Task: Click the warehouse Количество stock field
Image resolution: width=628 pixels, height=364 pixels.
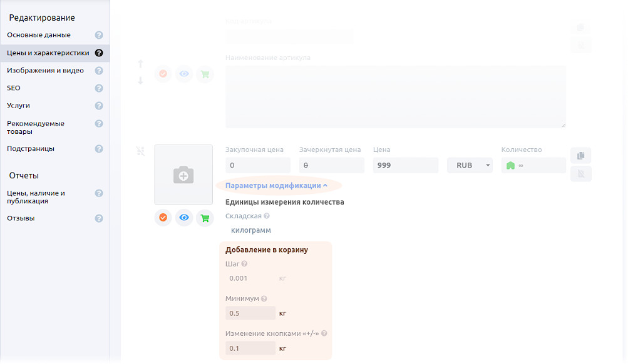Action: (x=533, y=166)
